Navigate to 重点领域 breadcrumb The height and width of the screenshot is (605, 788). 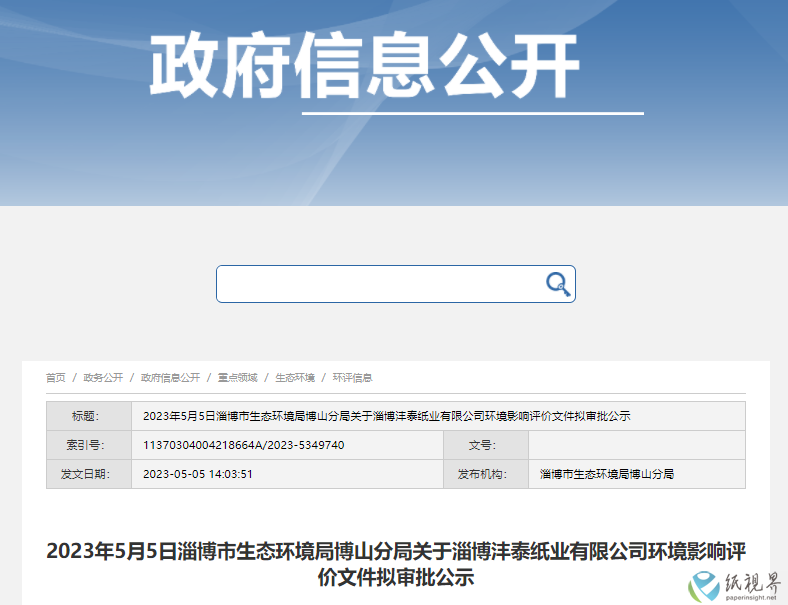click(238, 377)
